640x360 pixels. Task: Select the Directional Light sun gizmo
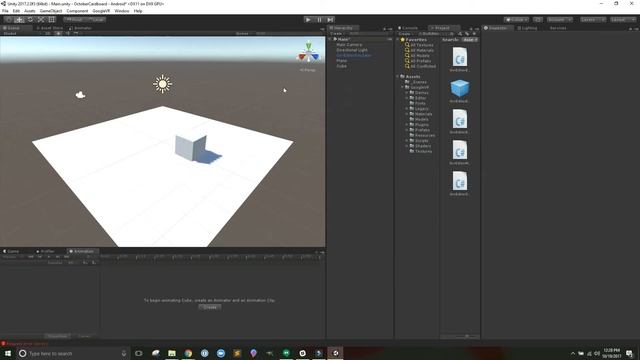[162, 84]
